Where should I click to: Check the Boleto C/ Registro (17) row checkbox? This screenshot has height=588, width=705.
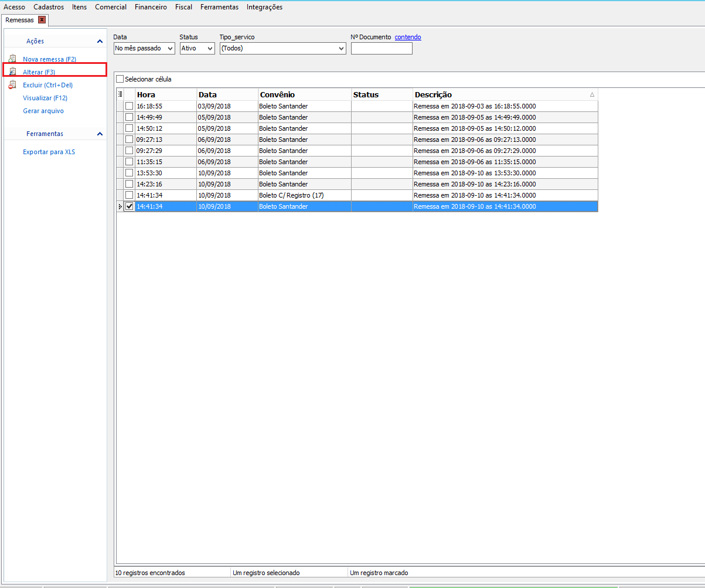click(129, 195)
